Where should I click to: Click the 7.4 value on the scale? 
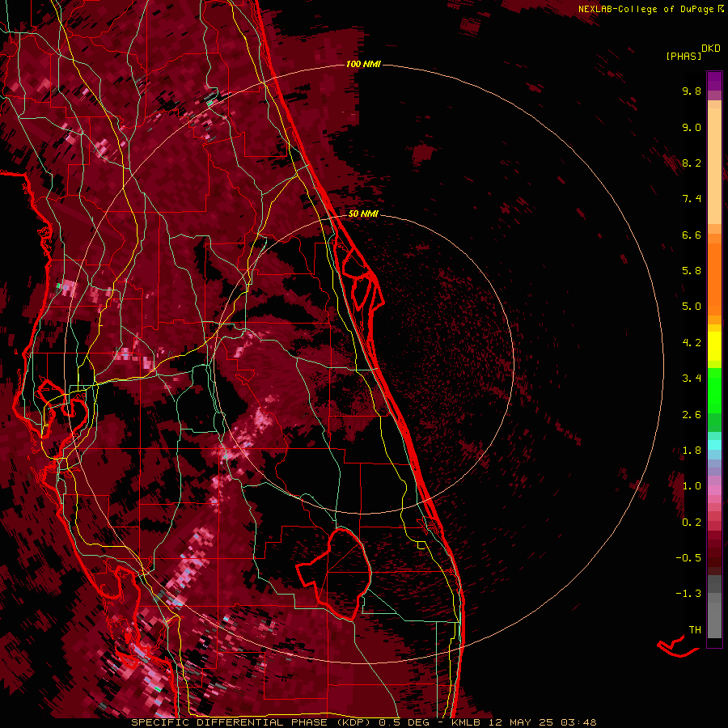[x=692, y=199]
